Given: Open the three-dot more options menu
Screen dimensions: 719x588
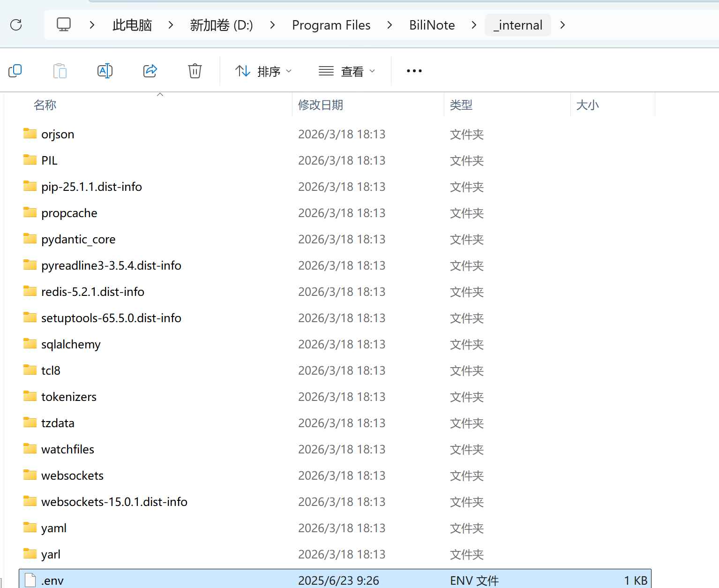Looking at the screenshot, I should click(414, 71).
